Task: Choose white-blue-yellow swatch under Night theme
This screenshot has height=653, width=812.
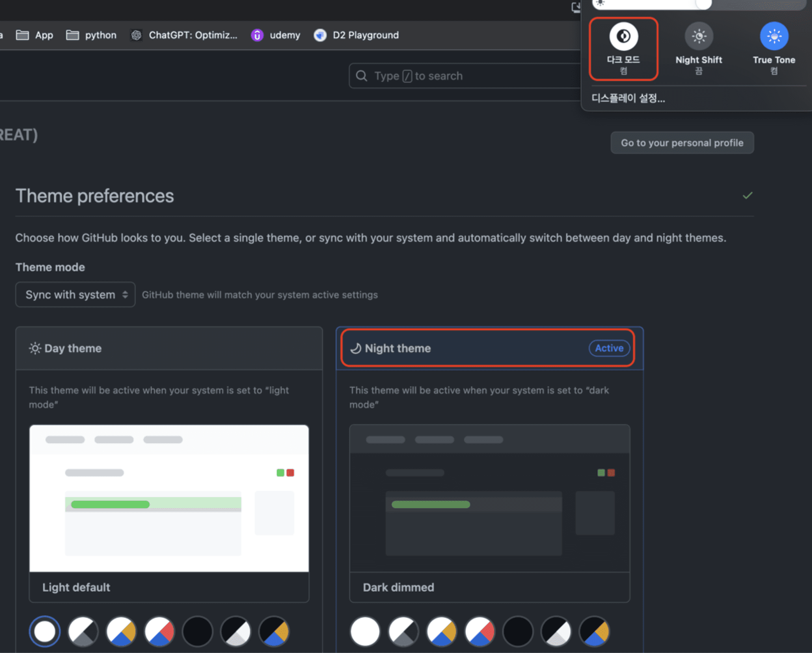Action: tap(441, 631)
